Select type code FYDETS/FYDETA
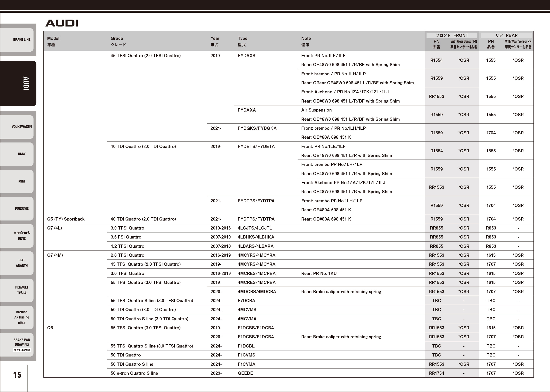Screen dimensions: 550x392 click(x=256, y=147)
